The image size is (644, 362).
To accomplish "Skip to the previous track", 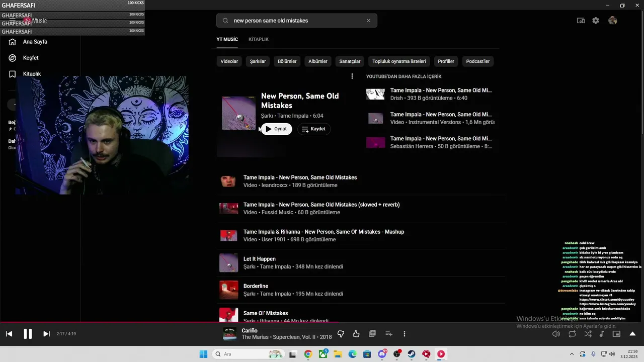I will pos(9,334).
